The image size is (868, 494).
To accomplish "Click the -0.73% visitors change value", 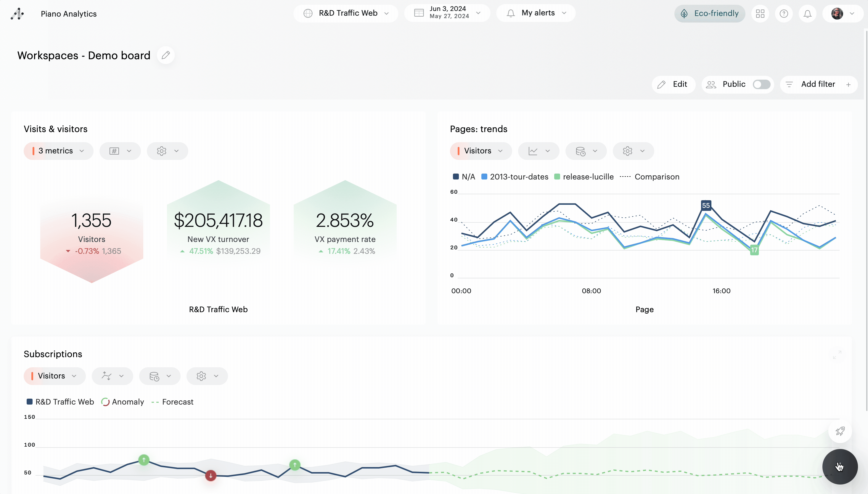I will tap(87, 251).
